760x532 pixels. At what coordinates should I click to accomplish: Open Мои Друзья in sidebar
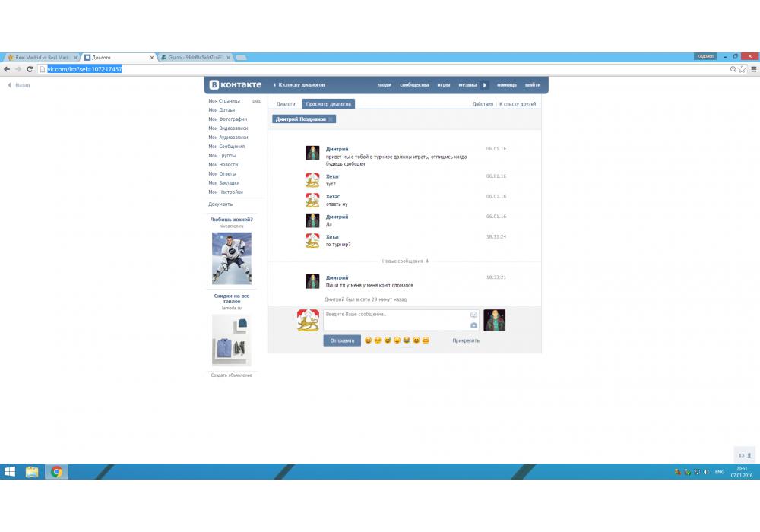coord(221,110)
